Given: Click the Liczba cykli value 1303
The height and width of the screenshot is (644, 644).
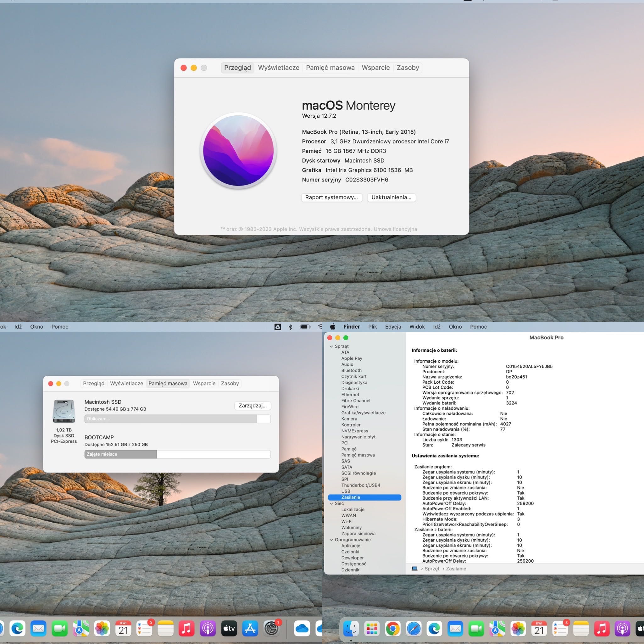Looking at the screenshot, I should (457, 440).
